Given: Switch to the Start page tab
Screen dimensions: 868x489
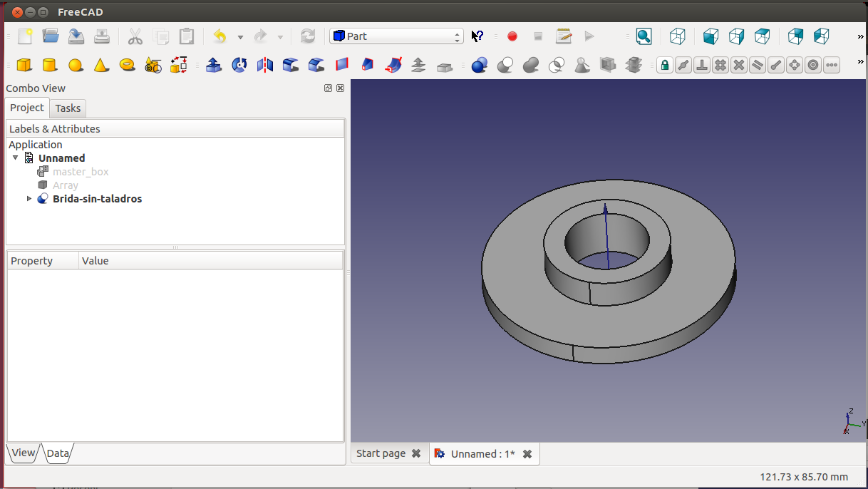Looking at the screenshot, I should pyautogui.click(x=381, y=453).
